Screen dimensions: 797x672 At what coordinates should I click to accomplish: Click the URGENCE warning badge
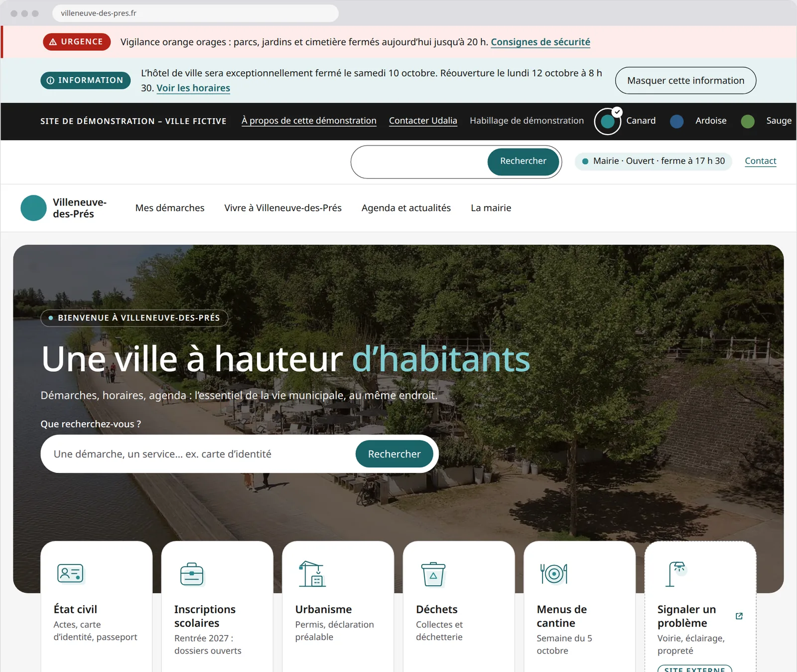[77, 42]
